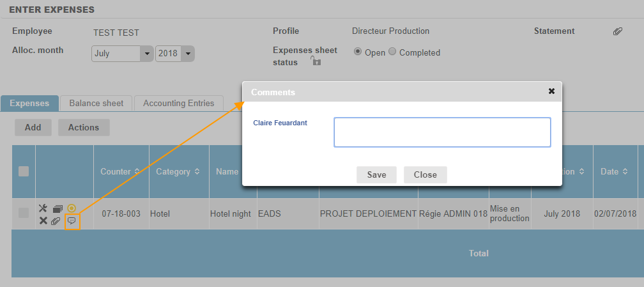
Task: Switch to the Accounting Entries tab
Action: (x=179, y=103)
